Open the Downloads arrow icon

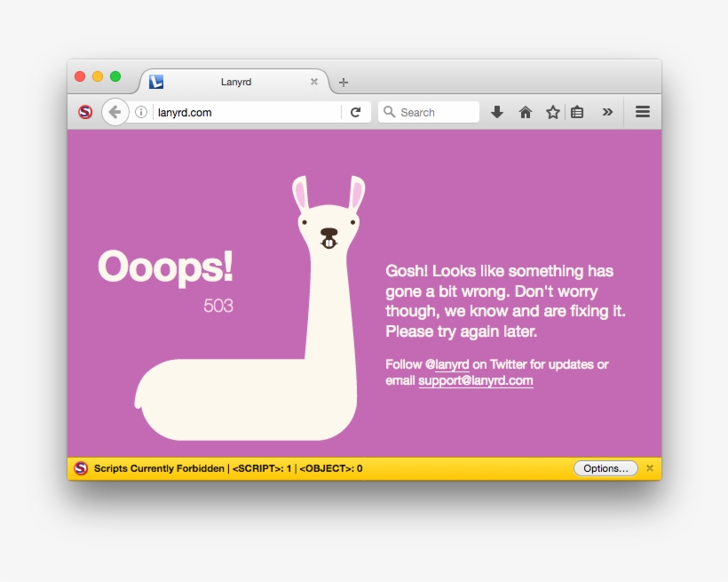[x=497, y=112]
